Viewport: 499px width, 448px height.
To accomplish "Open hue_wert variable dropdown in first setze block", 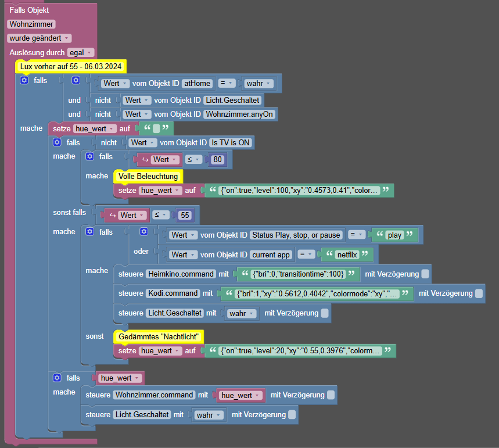I will [x=95, y=128].
